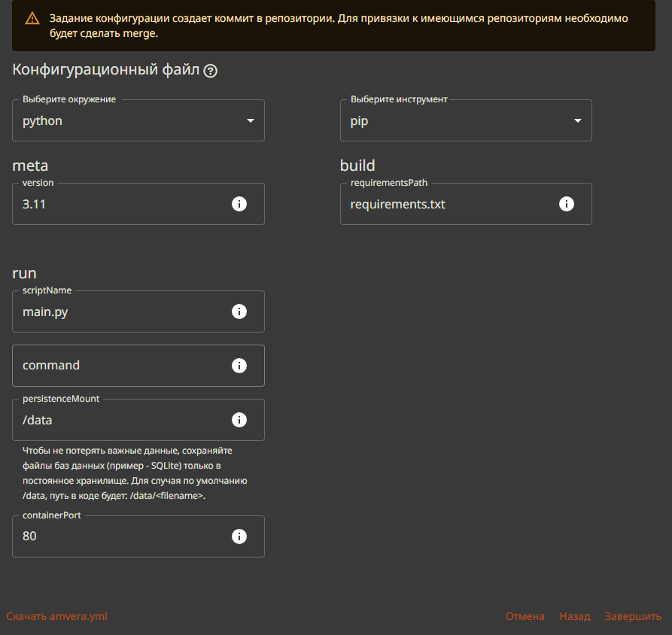Click the persistenceMount info icon
Image resolution: width=672 pixels, height=635 pixels.
239,420
